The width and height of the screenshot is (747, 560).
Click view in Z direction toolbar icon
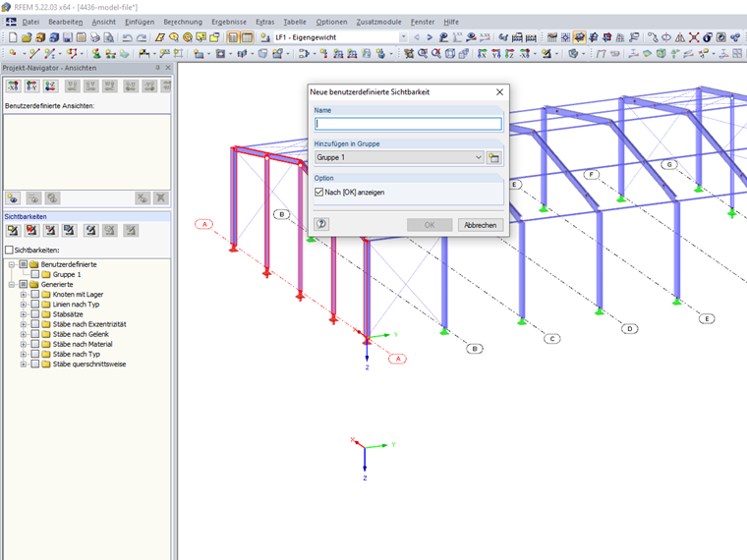click(x=510, y=53)
